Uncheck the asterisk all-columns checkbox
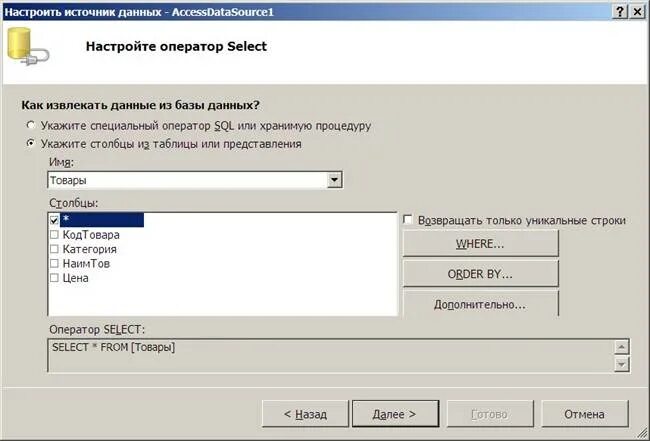Viewport: 650px width, 441px height. (54, 220)
